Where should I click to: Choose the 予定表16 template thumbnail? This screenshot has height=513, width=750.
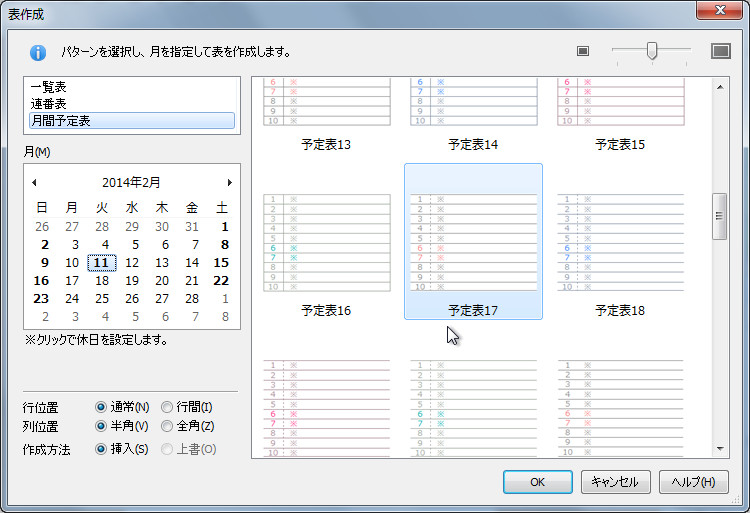pyautogui.click(x=327, y=242)
